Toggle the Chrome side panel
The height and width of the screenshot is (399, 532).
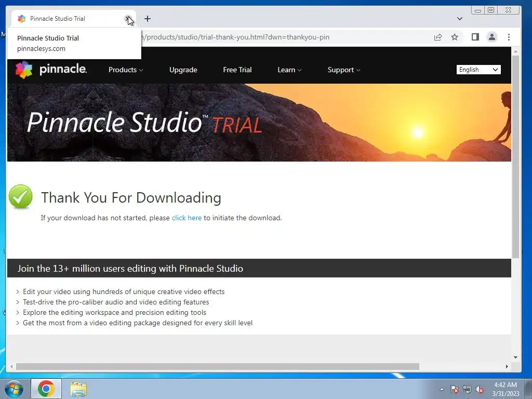tap(475, 37)
